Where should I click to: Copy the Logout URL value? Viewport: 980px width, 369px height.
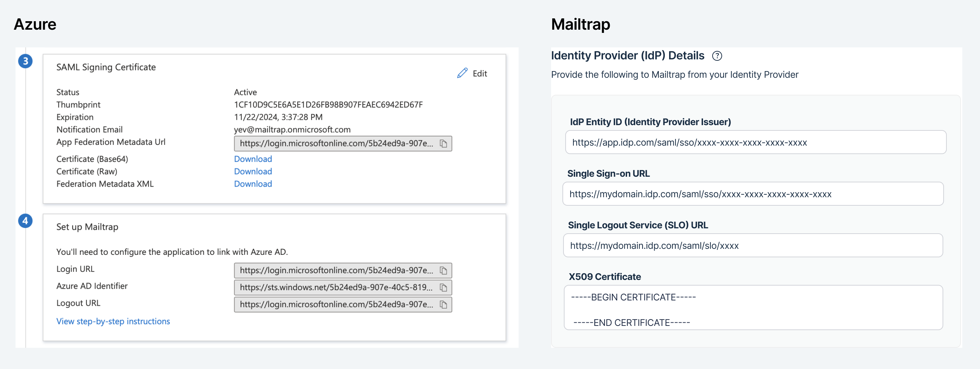443,305
